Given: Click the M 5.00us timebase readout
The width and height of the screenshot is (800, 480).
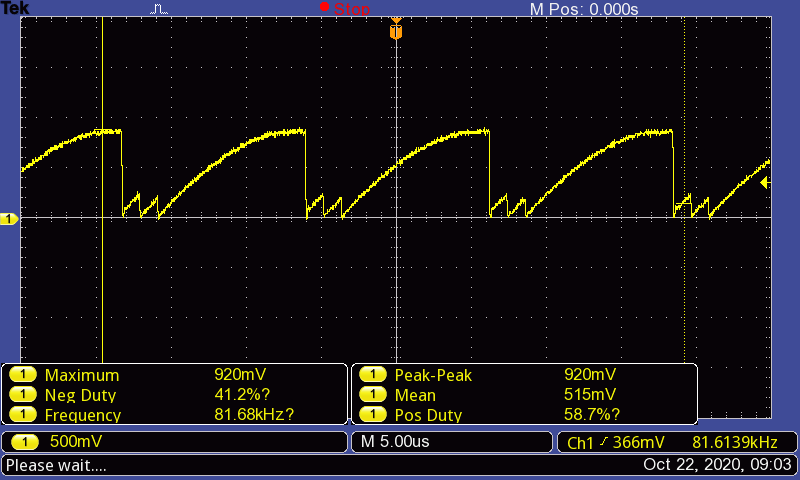Looking at the screenshot, I should click(x=395, y=441).
